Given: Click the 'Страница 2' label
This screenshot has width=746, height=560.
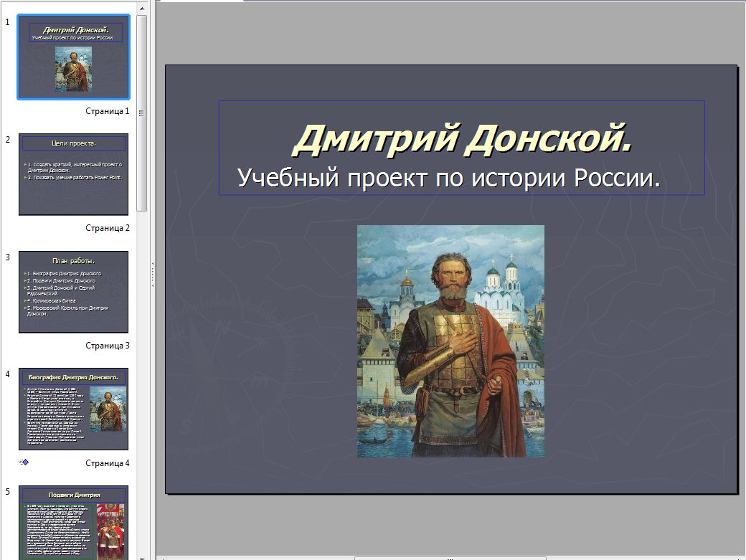Looking at the screenshot, I should coord(108,228).
